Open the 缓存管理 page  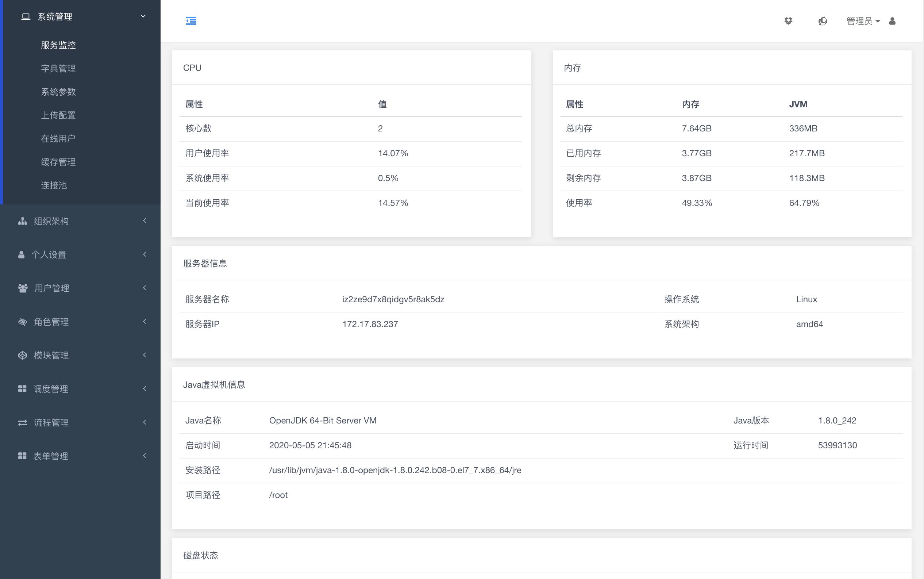point(58,162)
